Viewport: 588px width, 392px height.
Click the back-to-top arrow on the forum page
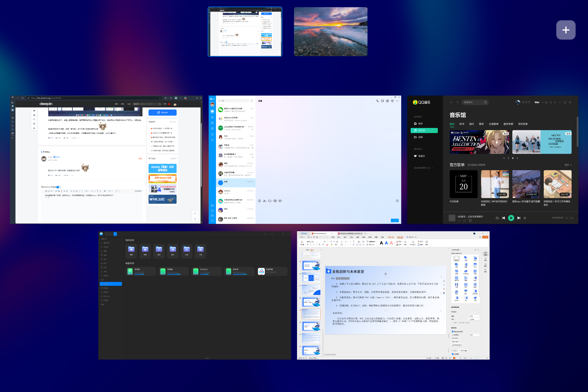point(195,219)
